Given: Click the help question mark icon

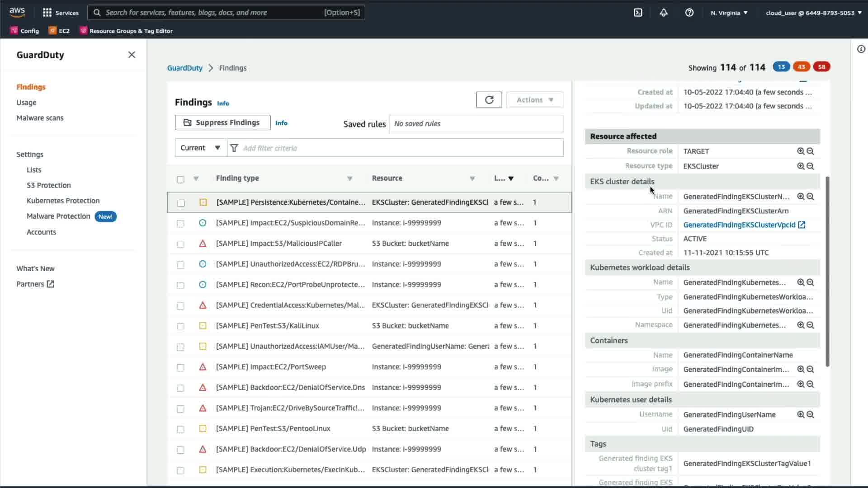Looking at the screenshot, I should click(689, 13).
